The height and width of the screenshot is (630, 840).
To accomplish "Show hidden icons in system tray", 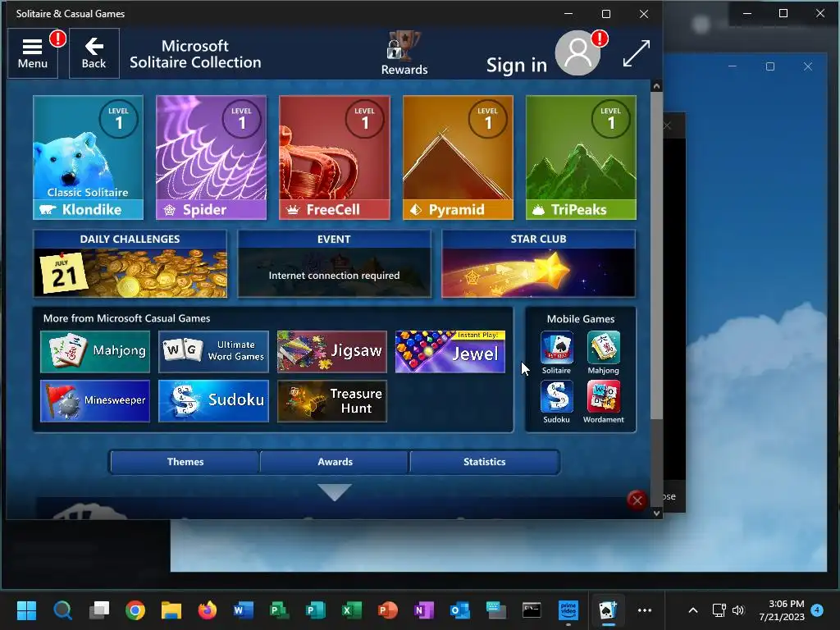I will point(692,610).
